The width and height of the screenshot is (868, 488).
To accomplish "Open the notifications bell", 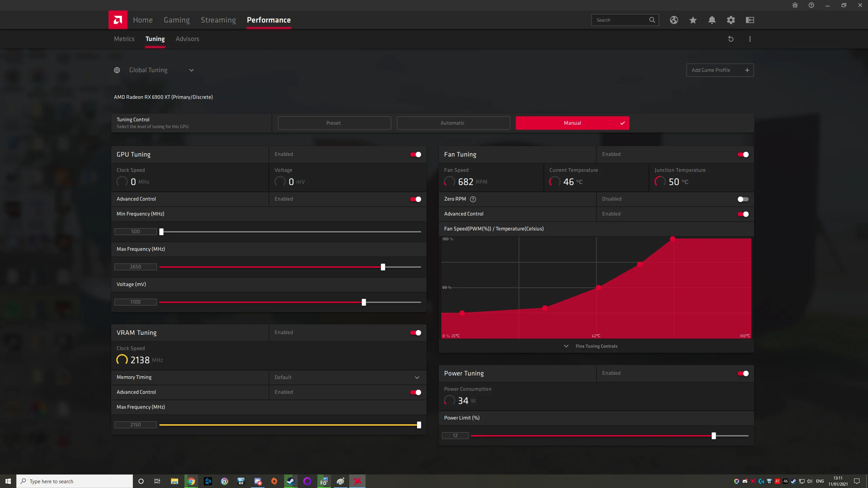I will [x=712, y=20].
